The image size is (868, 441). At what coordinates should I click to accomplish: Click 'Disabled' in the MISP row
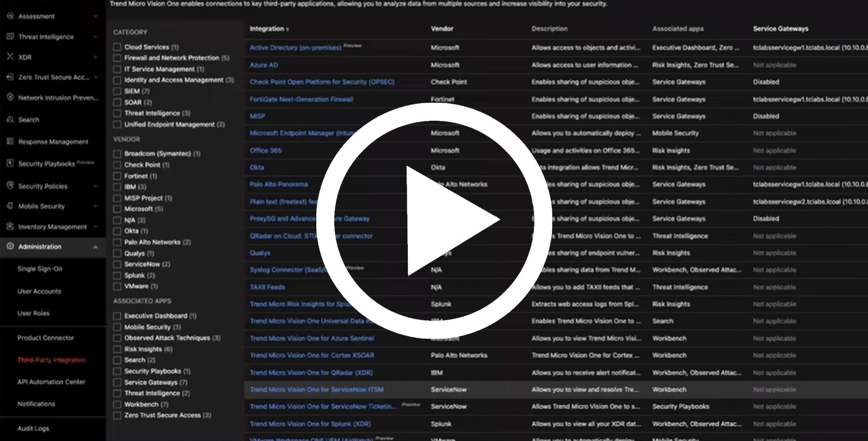[766, 116]
